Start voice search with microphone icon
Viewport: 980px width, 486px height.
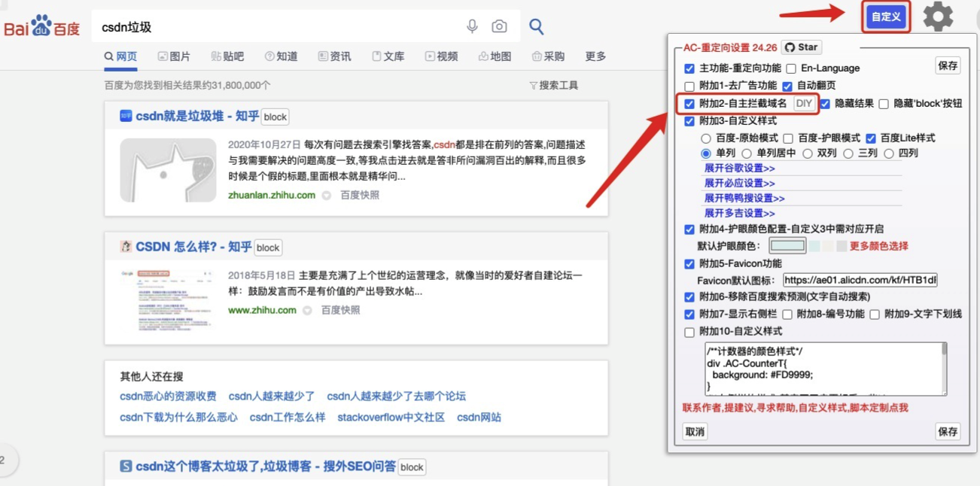coord(472,26)
